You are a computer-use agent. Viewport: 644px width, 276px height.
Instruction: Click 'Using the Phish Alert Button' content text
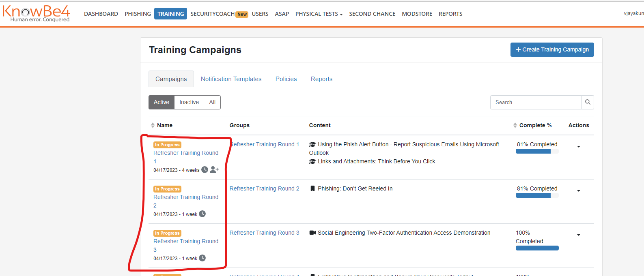(404, 148)
